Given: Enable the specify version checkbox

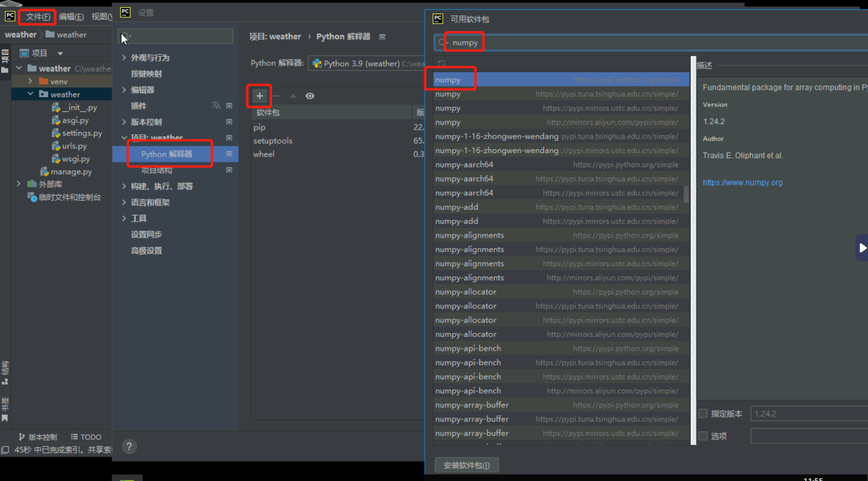Looking at the screenshot, I should coord(703,414).
